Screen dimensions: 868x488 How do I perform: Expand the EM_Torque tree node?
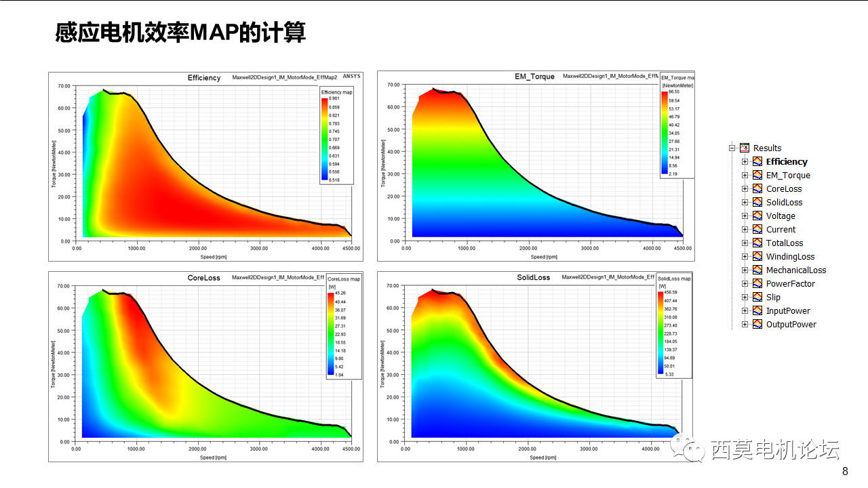(745, 175)
